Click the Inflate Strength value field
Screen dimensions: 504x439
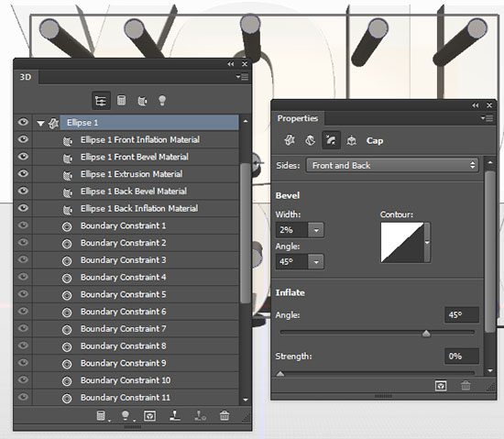(x=462, y=357)
